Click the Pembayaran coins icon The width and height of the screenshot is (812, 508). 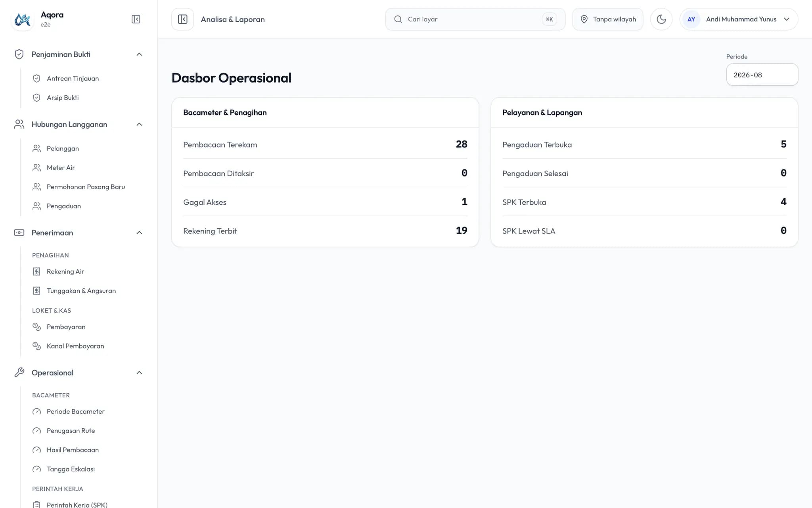pyautogui.click(x=36, y=327)
